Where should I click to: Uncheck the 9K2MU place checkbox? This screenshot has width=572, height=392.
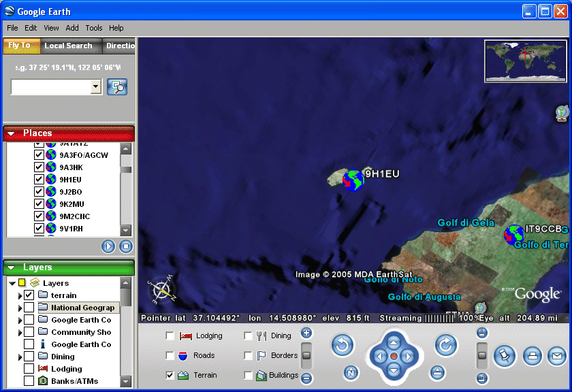[39, 204]
